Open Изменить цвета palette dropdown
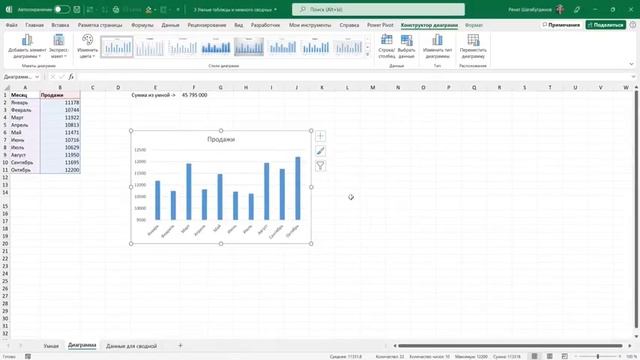This screenshot has height=360, width=640. pyautogui.click(x=87, y=46)
